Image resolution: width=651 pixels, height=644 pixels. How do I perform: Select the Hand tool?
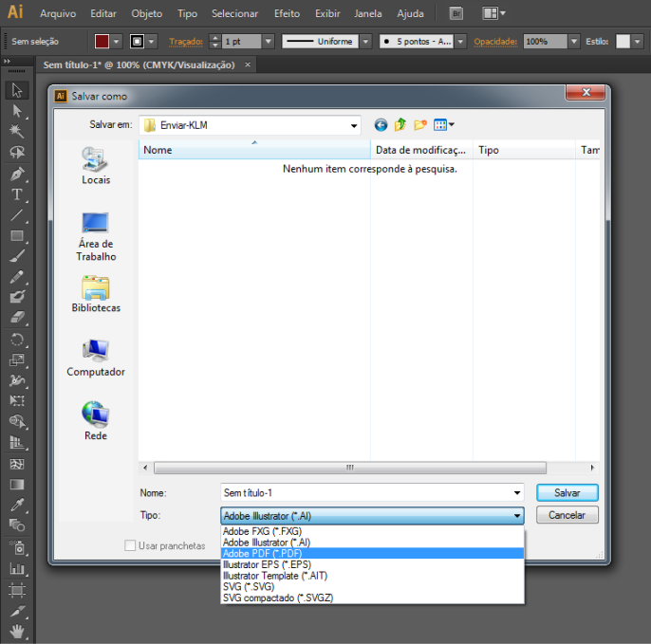point(17,633)
